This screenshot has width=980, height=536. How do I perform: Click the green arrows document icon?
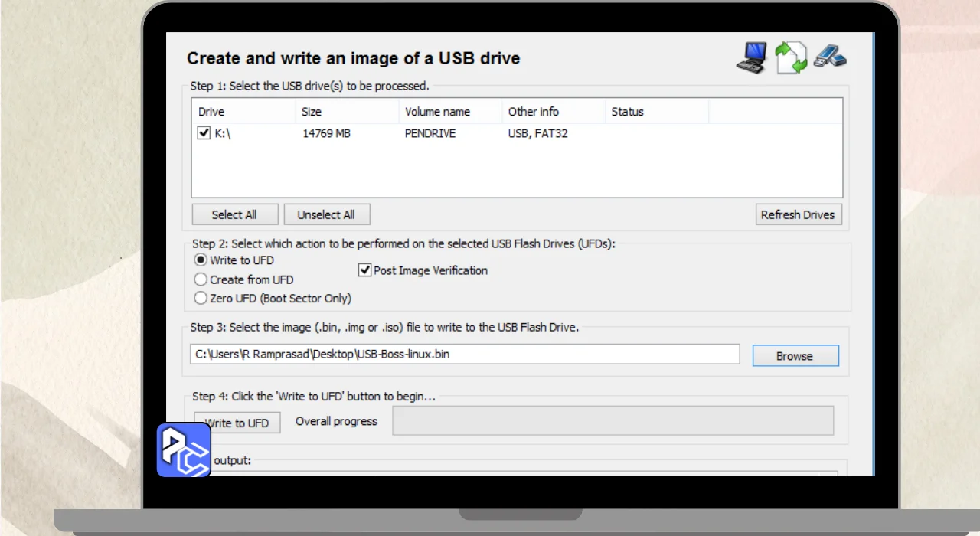(x=791, y=57)
